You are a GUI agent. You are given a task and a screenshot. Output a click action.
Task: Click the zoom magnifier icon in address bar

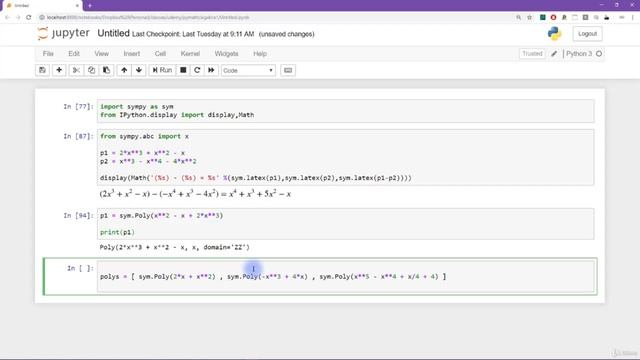pos(518,17)
